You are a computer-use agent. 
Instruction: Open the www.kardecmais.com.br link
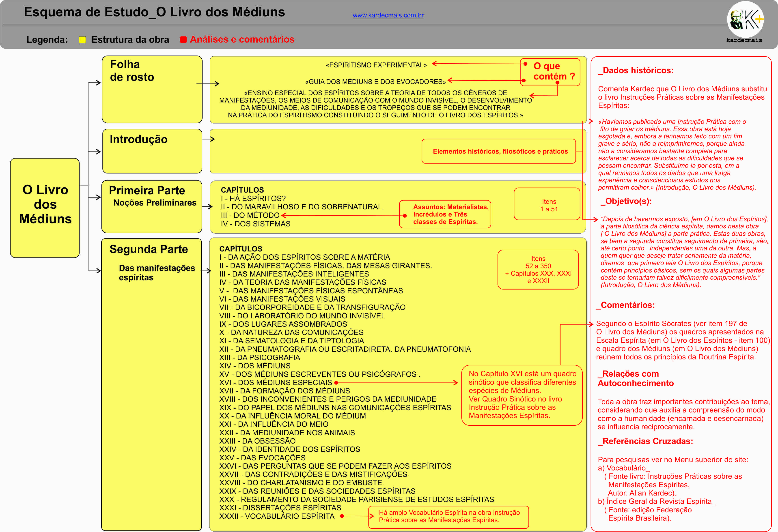tap(388, 15)
